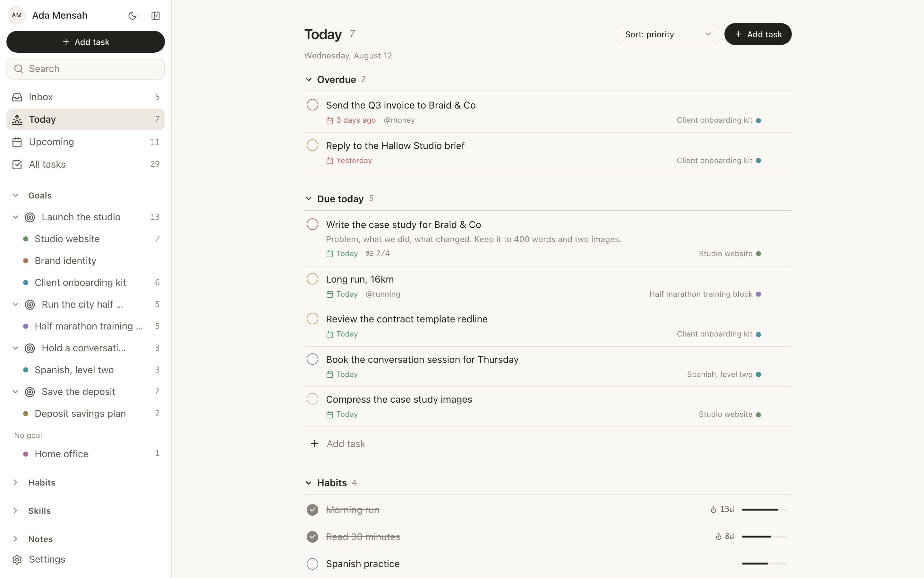
Task: Complete Send the Q3 invoice task
Action: pos(312,105)
